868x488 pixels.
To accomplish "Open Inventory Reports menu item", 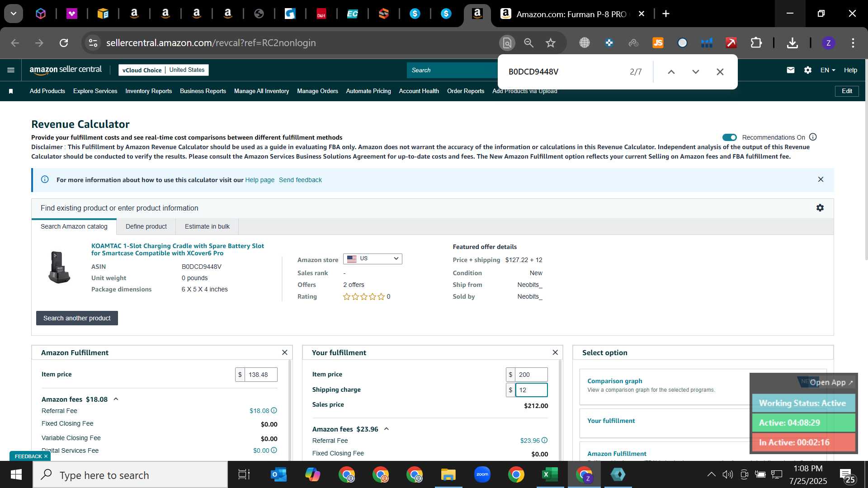I will pyautogui.click(x=148, y=91).
